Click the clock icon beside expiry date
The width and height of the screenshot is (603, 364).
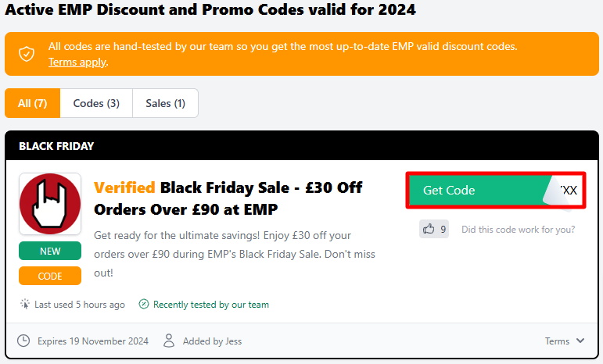pos(23,341)
